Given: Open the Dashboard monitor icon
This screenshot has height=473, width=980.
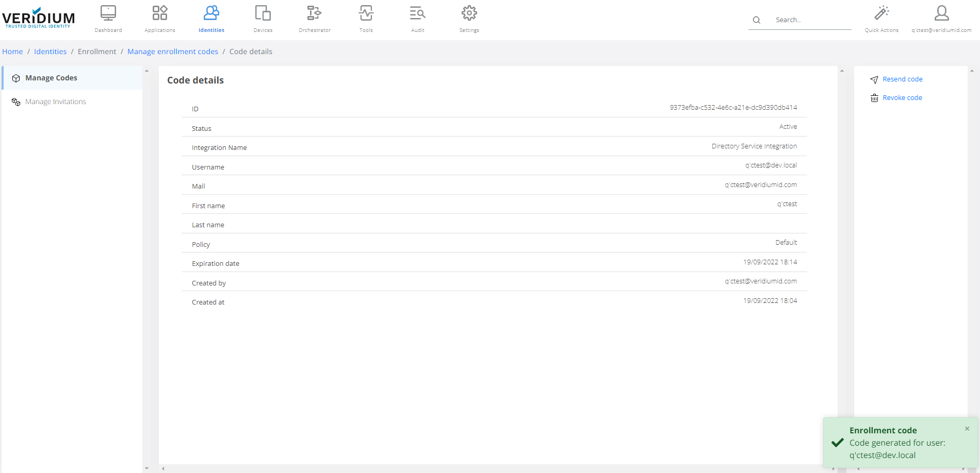Looking at the screenshot, I should [108, 13].
